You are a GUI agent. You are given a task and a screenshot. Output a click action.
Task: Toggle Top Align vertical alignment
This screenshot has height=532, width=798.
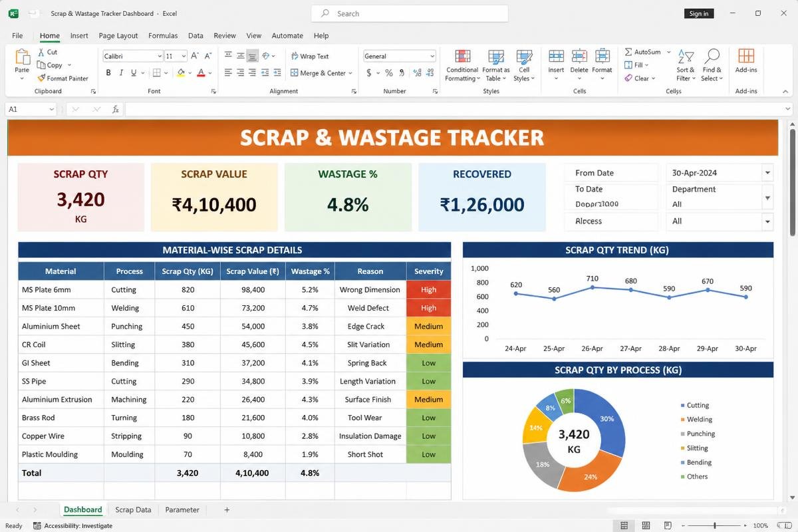click(228, 56)
